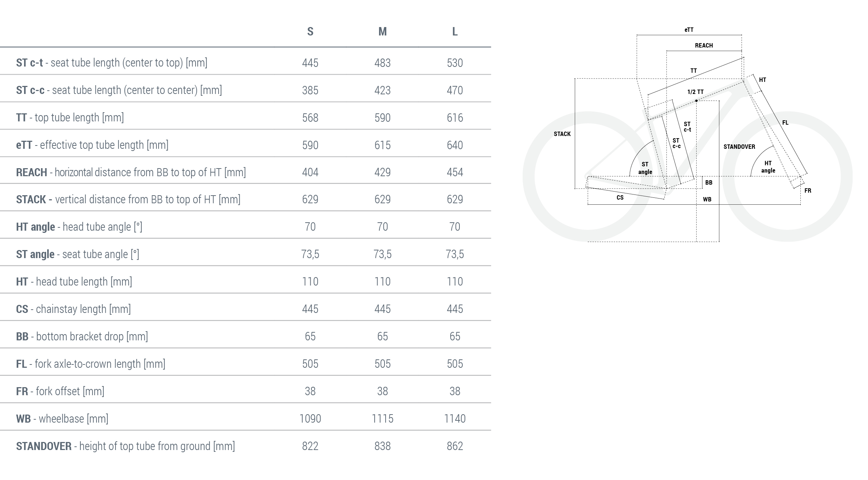
Task: Click the 'BB - bottom bracket drop' row label
Action: [82, 336]
